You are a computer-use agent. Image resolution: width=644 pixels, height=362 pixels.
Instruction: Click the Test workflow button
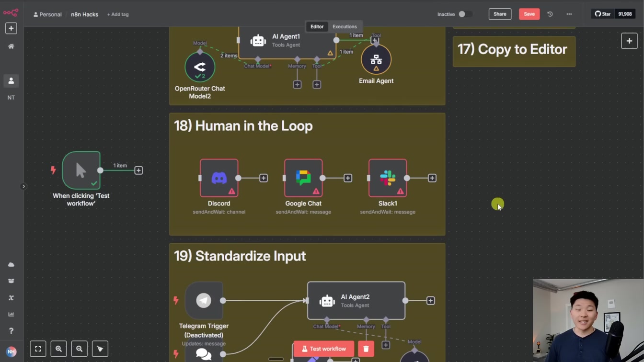[x=323, y=349]
